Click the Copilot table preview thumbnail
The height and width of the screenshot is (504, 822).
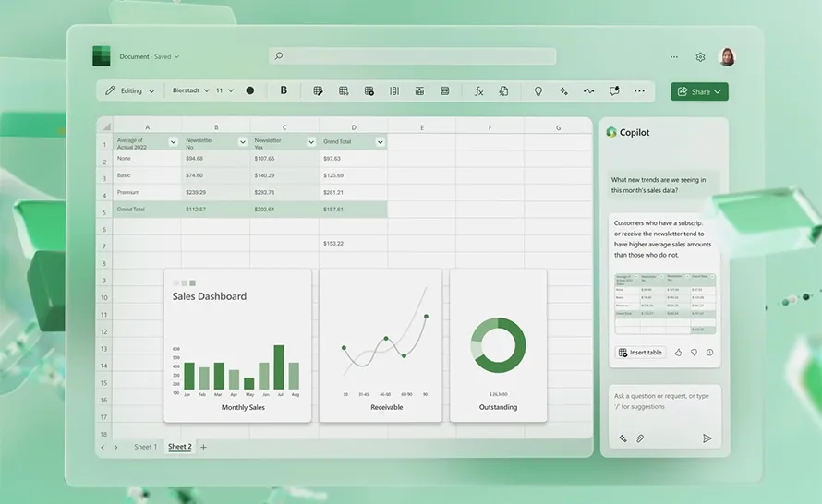tap(665, 304)
